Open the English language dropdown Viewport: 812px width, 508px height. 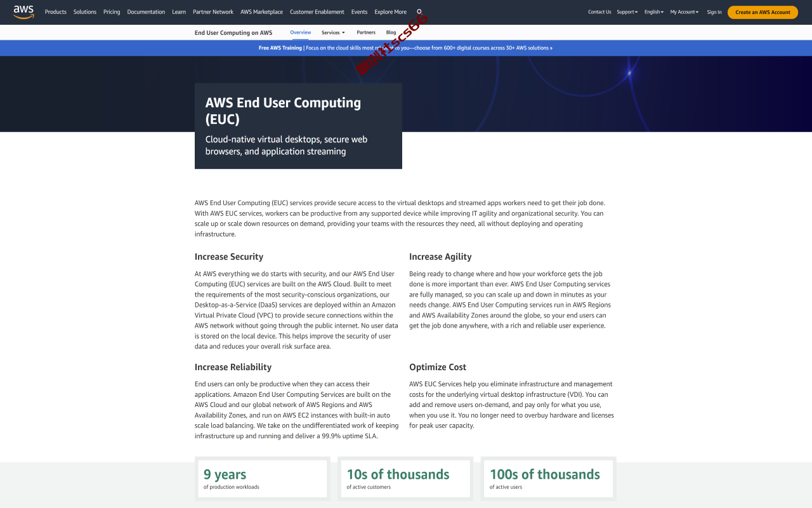click(x=654, y=12)
